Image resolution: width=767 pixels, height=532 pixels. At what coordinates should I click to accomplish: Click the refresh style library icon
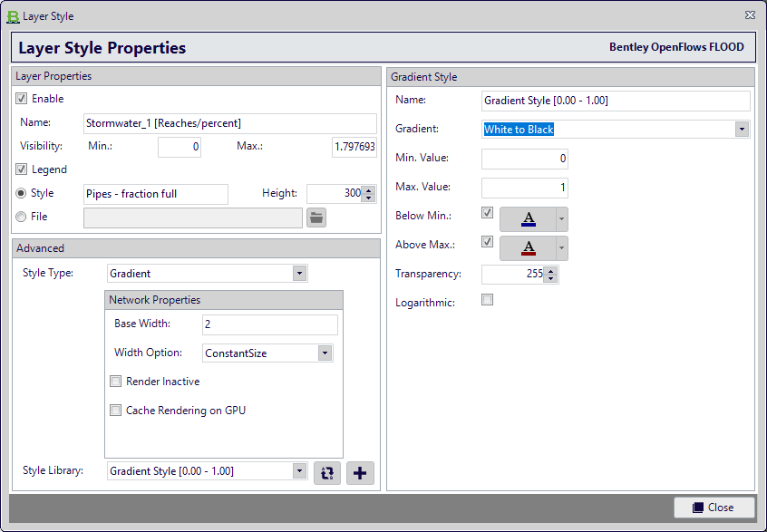[x=327, y=473]
